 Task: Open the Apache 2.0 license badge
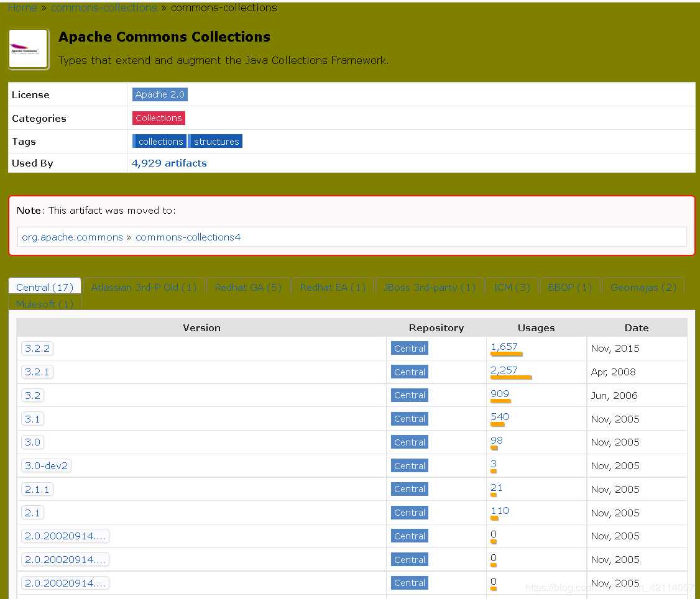coord(160,94)
